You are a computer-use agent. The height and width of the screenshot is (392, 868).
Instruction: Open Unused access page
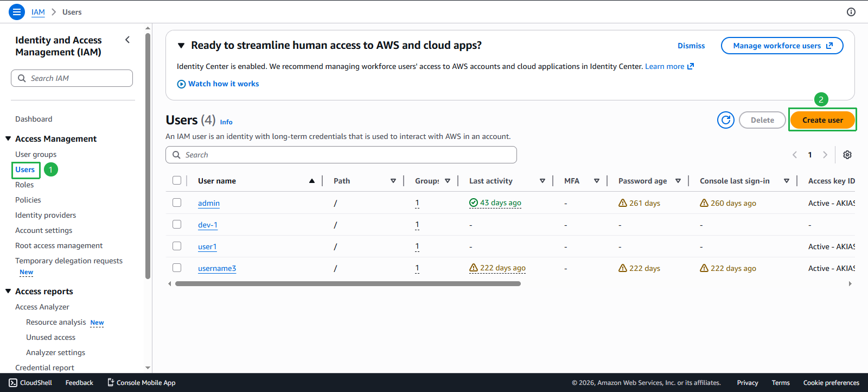pyautogui.click(x=50, y=337)
